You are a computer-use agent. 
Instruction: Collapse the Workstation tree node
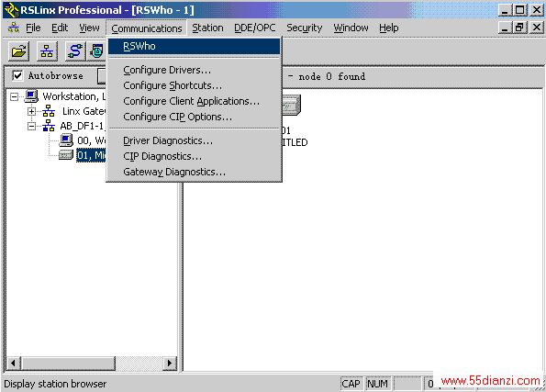[15, 96]
